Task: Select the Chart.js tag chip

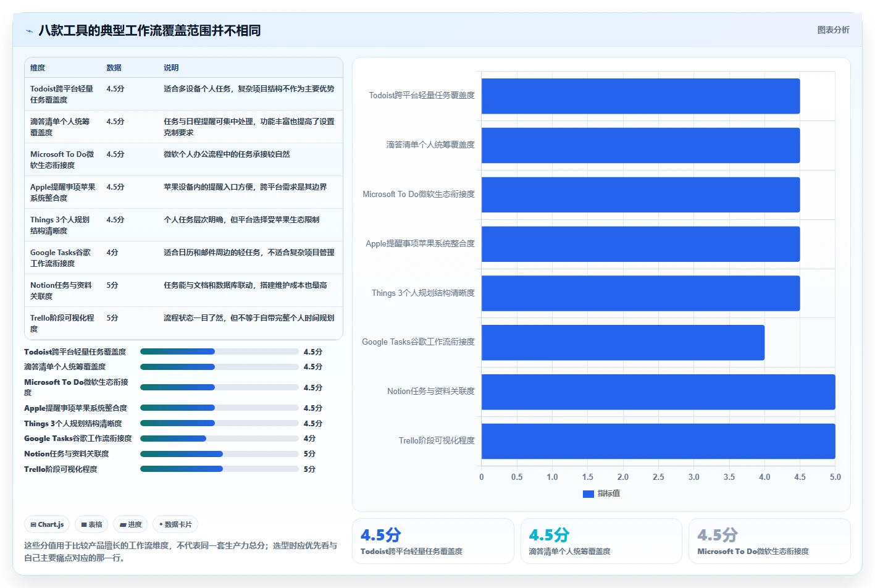Action: (x=47, y=524)
